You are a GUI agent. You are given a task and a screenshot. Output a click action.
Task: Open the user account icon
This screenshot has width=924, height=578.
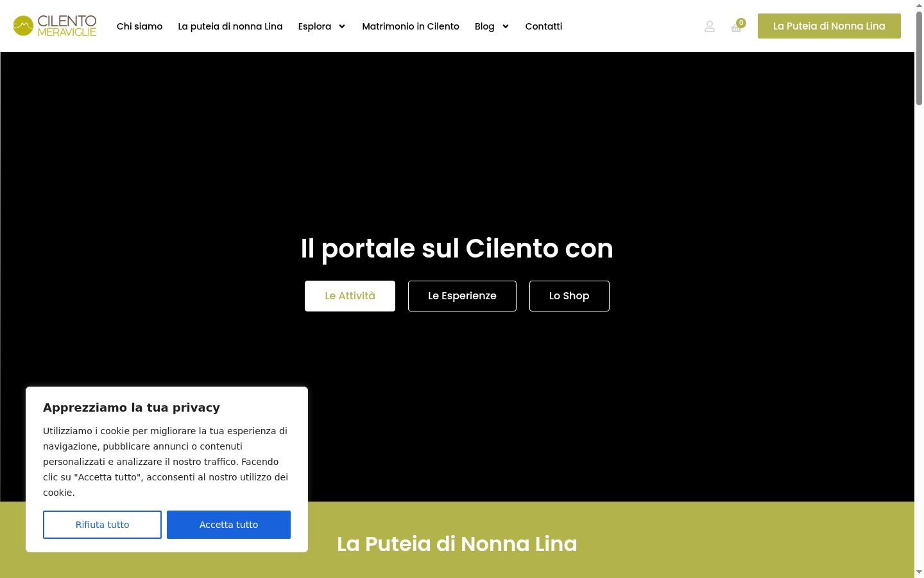coord(710,26)
